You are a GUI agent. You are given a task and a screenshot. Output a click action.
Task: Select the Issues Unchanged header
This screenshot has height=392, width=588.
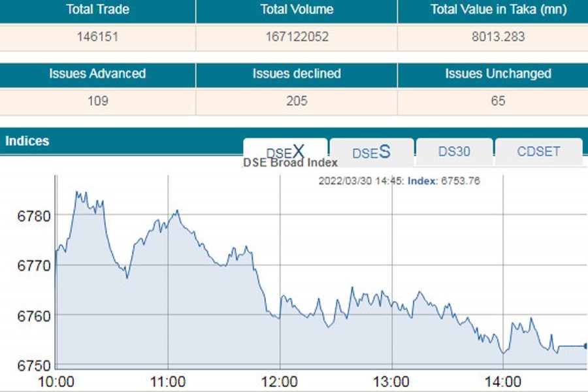coord(498,74)
